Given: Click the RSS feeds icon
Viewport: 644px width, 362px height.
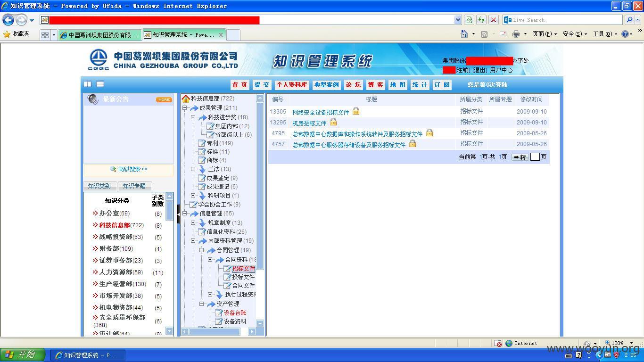Looking at the screenshot, I should click(x=484, y=34).
